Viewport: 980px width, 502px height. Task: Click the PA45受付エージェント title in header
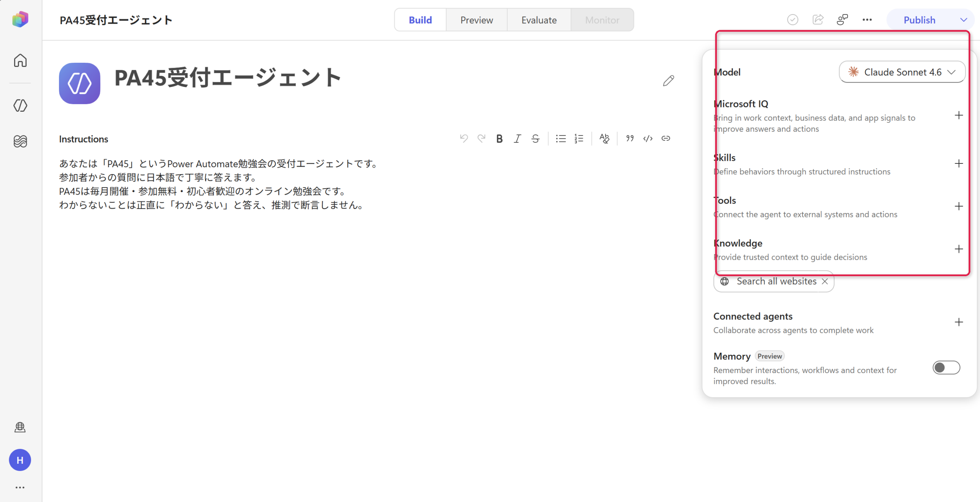coord(116,20)
